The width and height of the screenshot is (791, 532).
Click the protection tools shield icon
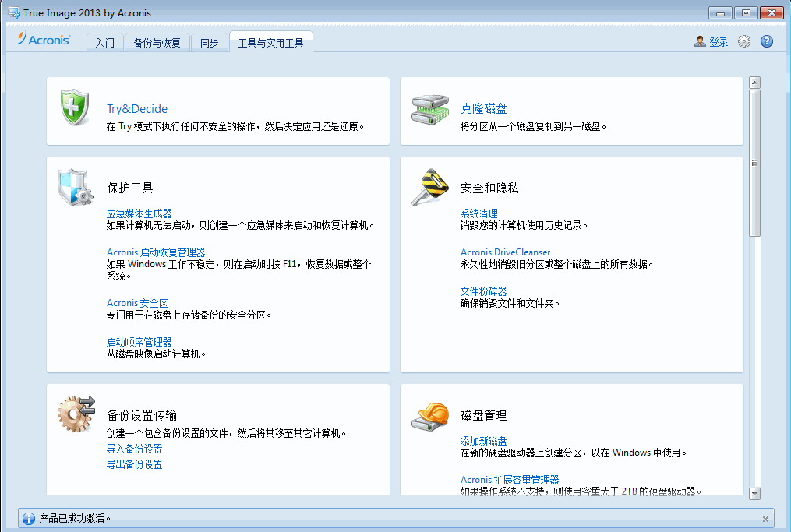(x=75, y=187)
